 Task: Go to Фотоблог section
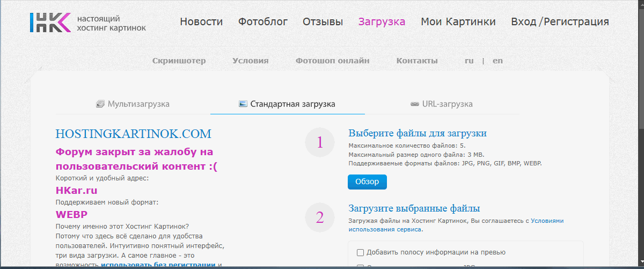click(x=263, y=22)
